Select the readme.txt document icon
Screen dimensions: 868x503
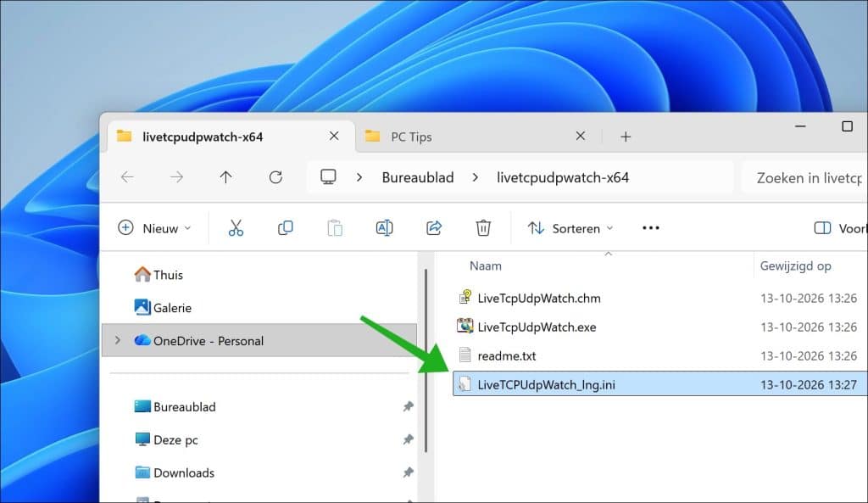[x=465, y=355]
